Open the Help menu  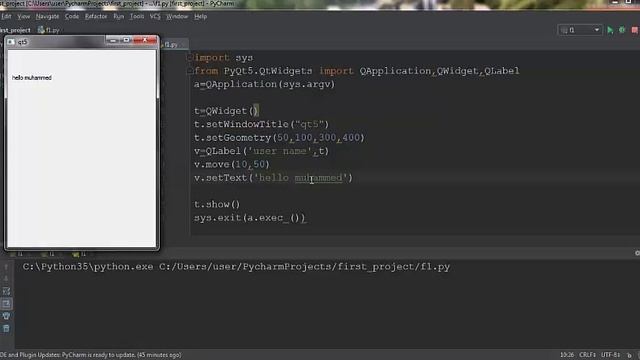click(x=200, y=17)
